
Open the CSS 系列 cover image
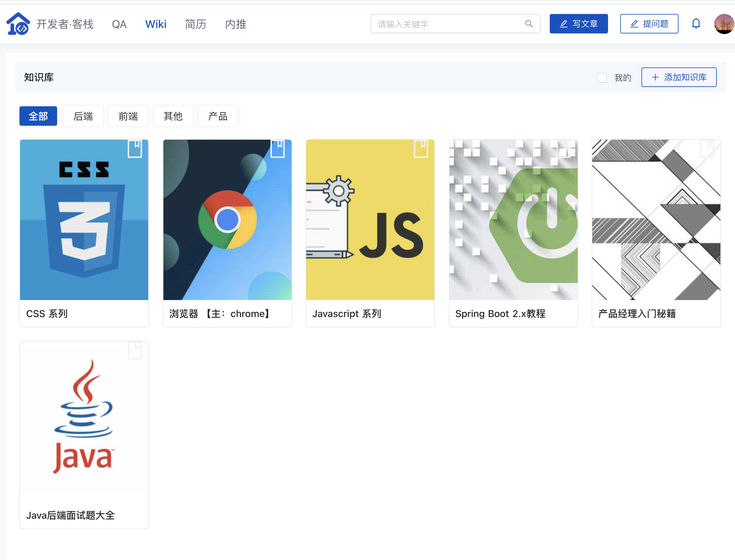point(84,220)
